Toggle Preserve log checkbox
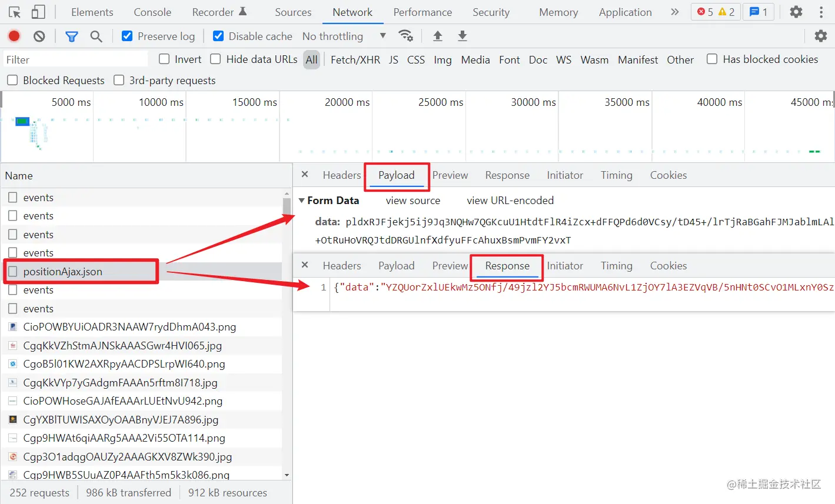Image resolution: width=835 pixels, height=504 pixels. coord(127,36)
